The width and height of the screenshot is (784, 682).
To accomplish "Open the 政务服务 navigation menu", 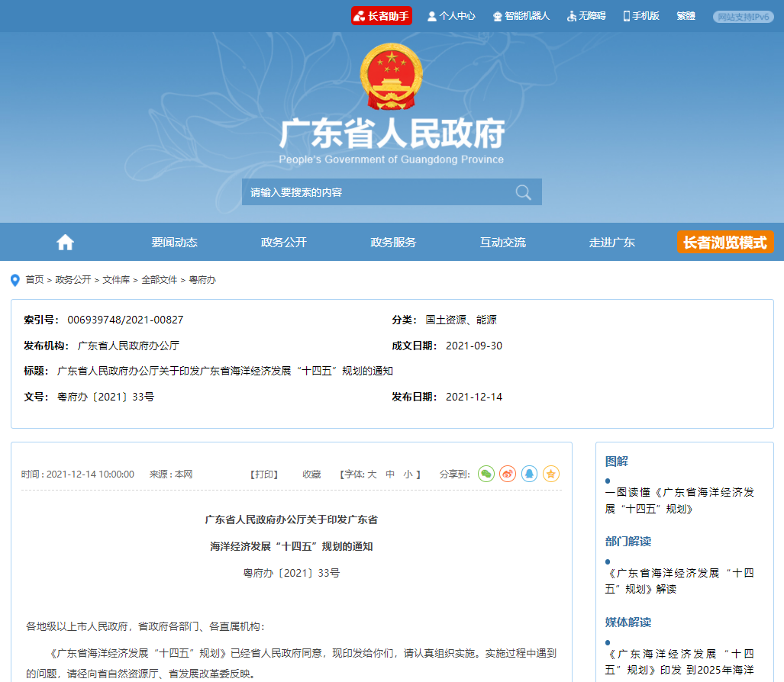I will click(393, 243).
